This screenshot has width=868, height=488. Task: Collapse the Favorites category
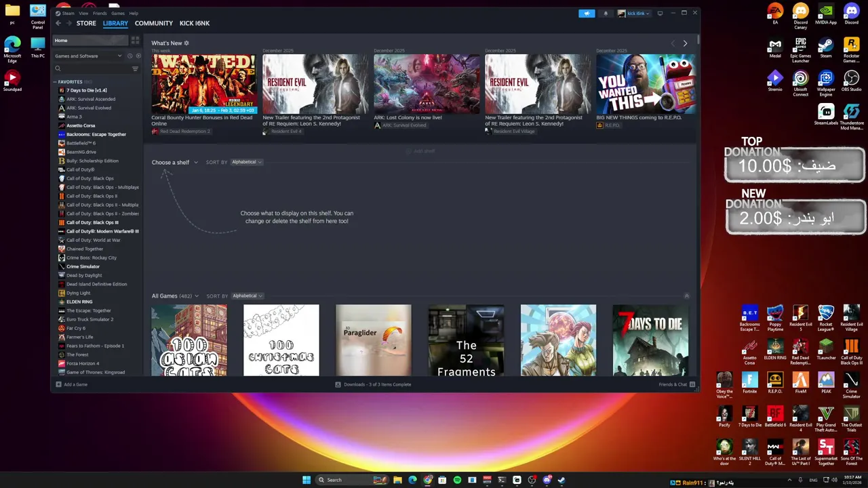(56, 82)
